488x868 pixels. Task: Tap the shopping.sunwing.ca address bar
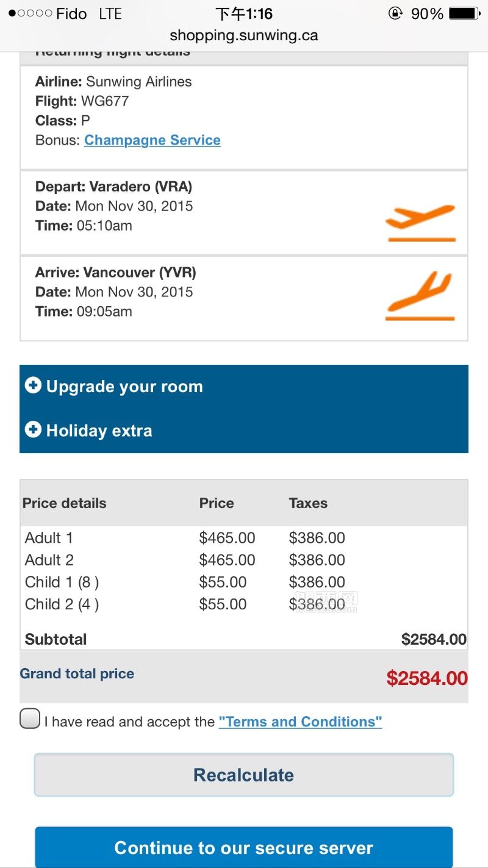tap(244, 35)
